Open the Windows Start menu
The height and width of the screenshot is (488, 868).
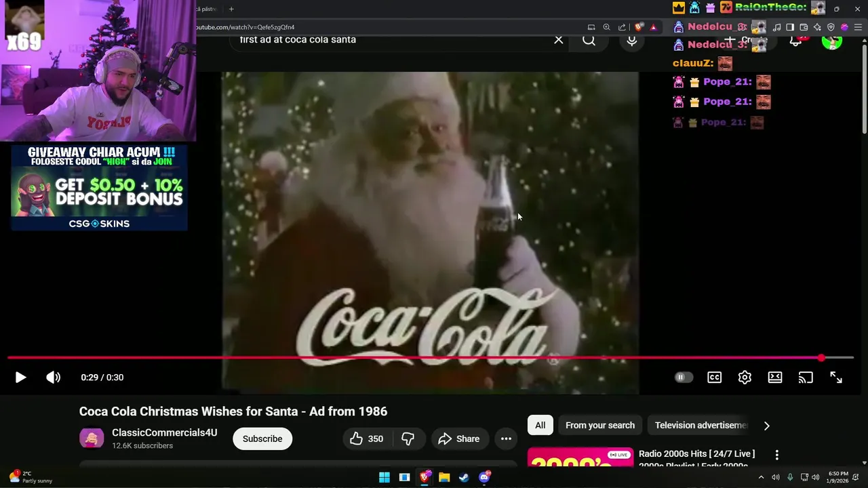click(x=384, y=477)
